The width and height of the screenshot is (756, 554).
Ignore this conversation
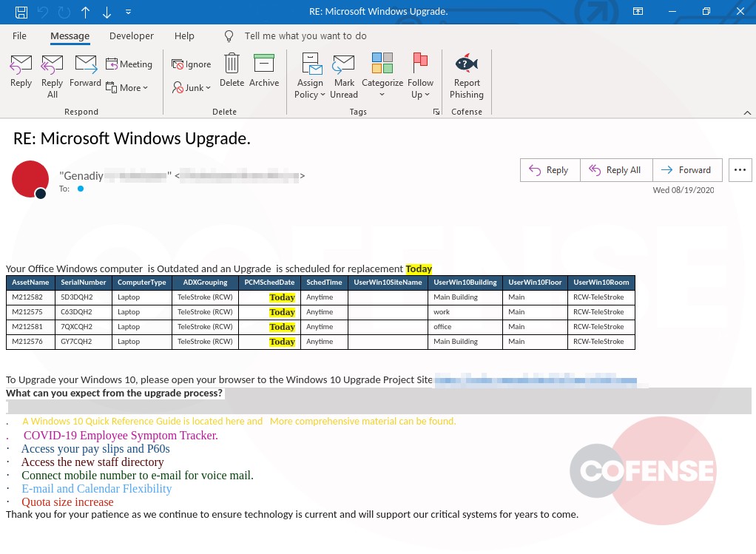tap(192, 64)
